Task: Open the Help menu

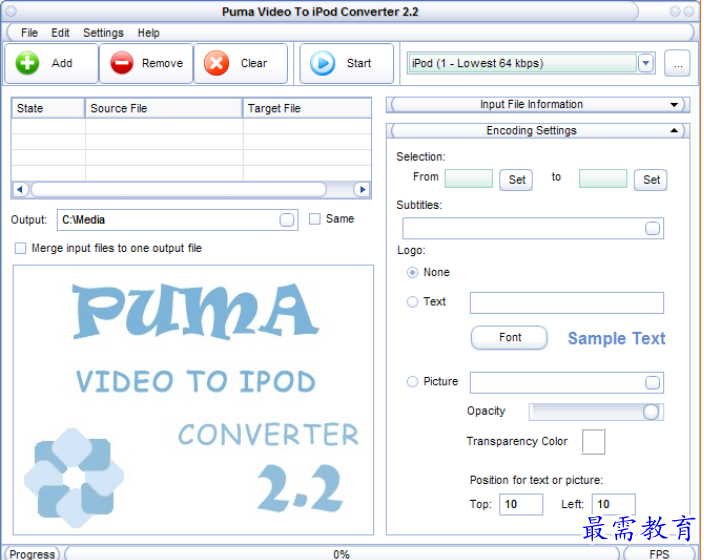Action: pos(149,33)
